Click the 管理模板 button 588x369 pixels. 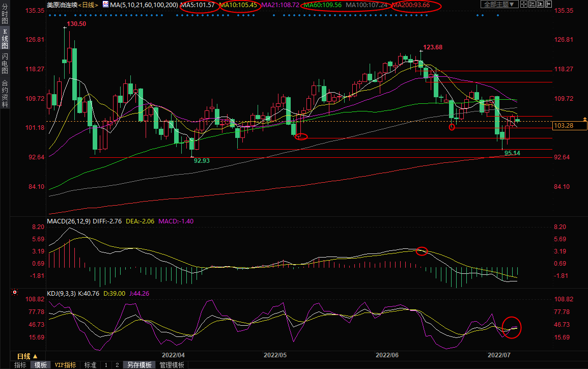[172, 365]
